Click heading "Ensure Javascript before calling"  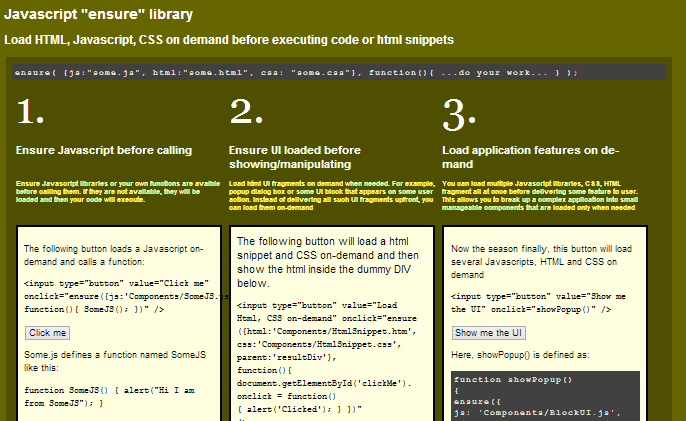(104, 150)
